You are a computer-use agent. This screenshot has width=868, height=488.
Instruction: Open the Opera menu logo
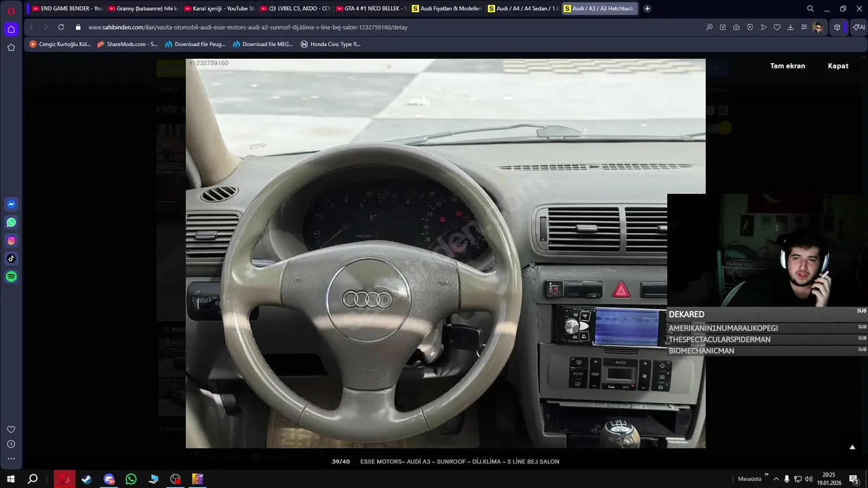(x=11, y=11)
